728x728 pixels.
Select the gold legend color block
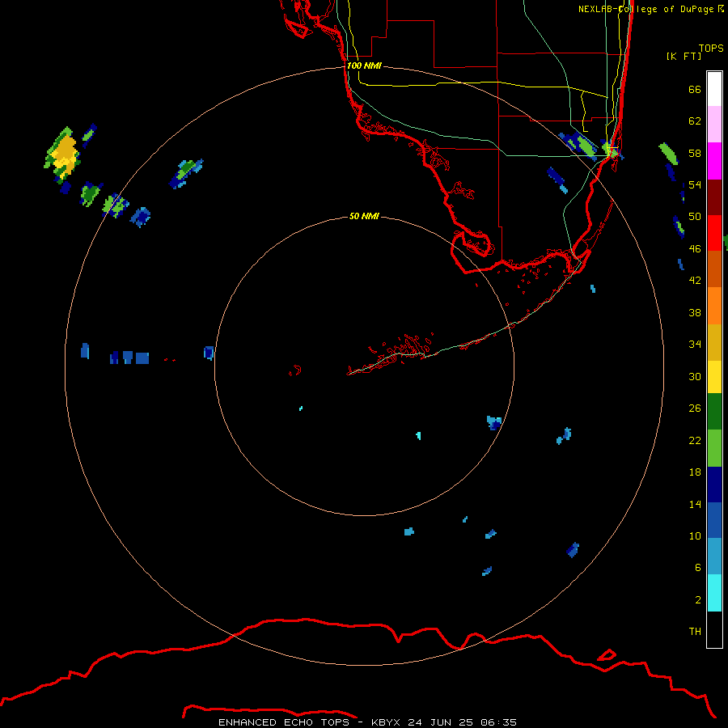714,342
